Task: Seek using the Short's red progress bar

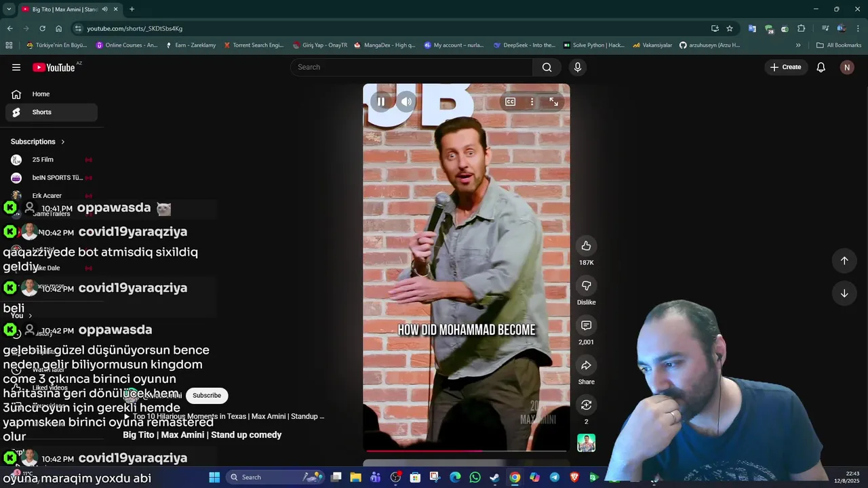Action: [x=467, y=450]
